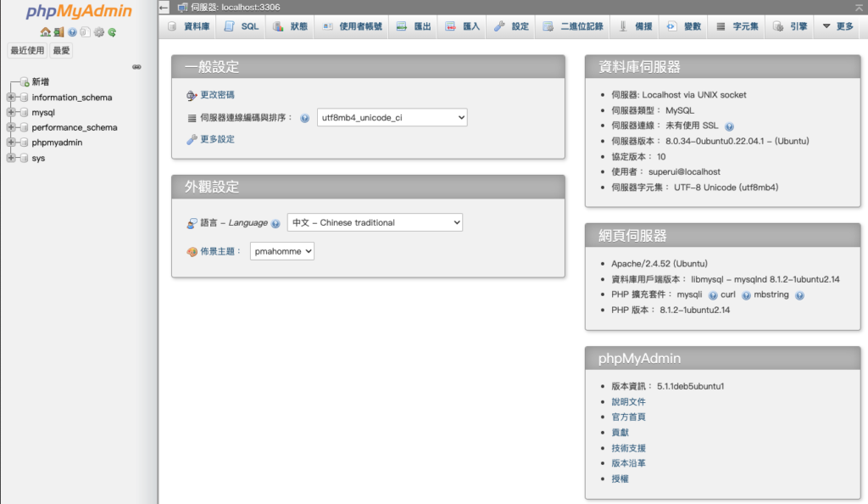Expand the phpmyadmin database node
Screen dimensions: 868x504
pos(10,143)
